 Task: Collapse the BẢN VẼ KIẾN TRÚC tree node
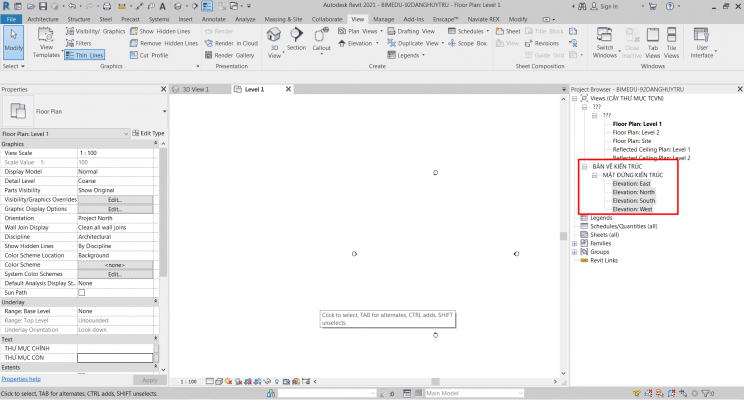[x=586, y=166]
